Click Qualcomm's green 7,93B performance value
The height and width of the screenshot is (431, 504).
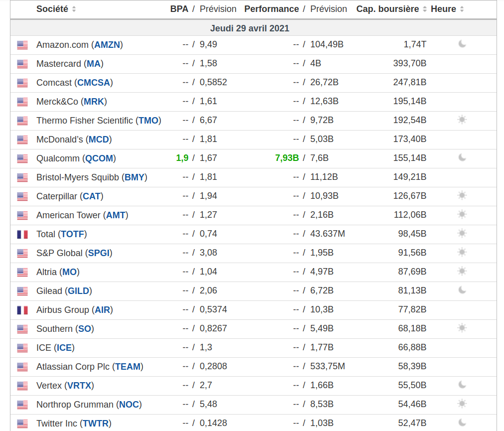pyautogui.click(x=287, y=158)
